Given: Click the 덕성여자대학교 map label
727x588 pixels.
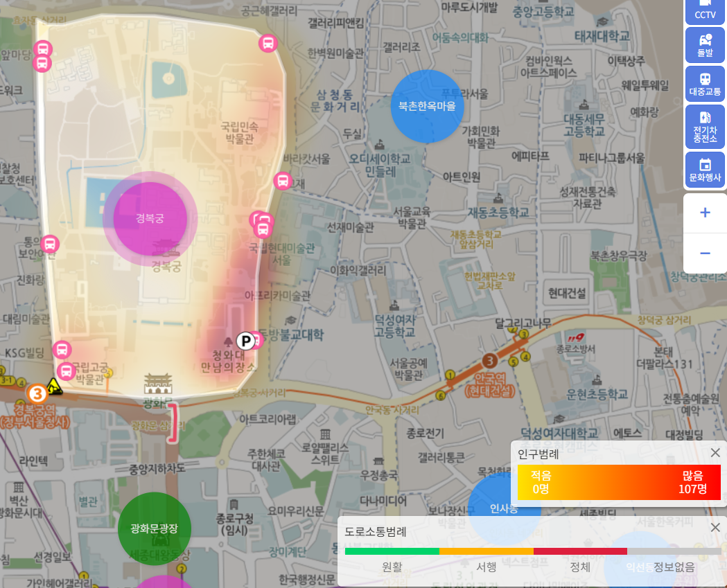Looking at the screenshot, I should tap(559, 434).
